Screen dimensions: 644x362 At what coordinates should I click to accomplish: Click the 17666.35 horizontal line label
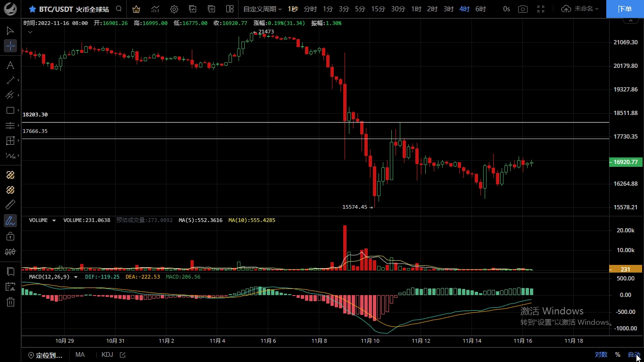35,131
